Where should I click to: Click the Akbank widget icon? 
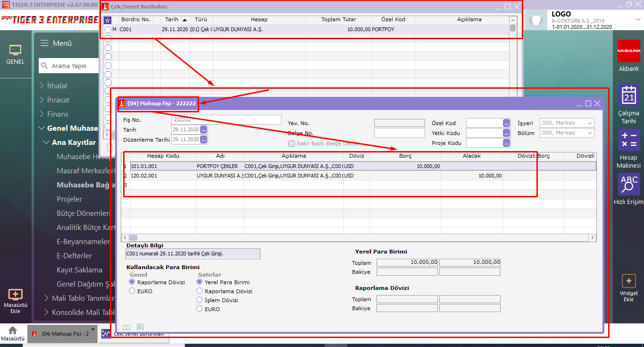click(629, 51)
